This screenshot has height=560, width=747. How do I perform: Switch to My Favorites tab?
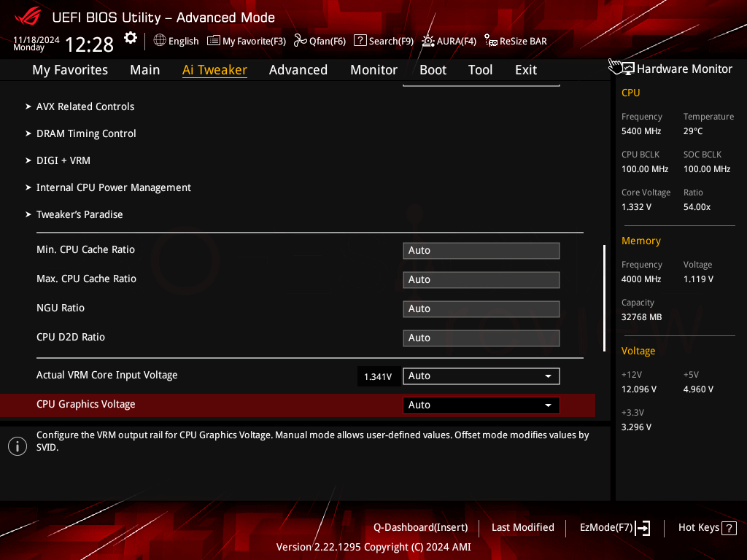pyautogui.click(x=70, y=70)
